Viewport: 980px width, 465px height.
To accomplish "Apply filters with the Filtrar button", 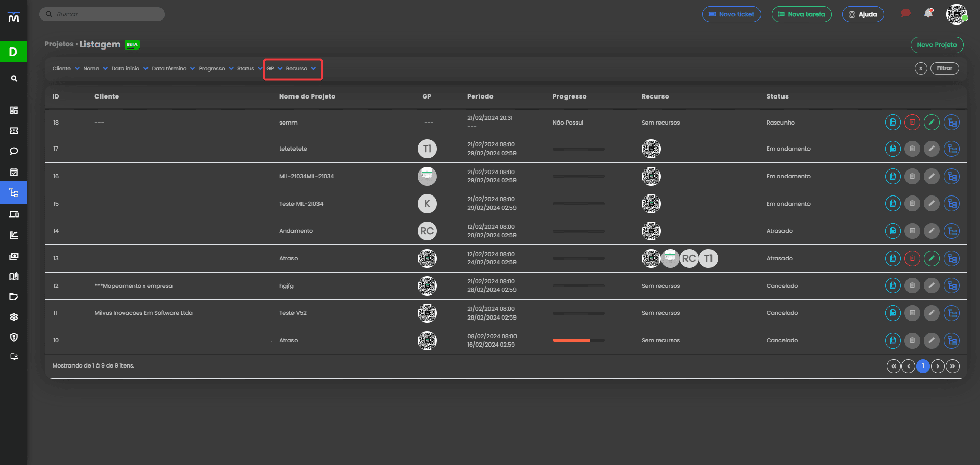I will (x=944, y=68).
